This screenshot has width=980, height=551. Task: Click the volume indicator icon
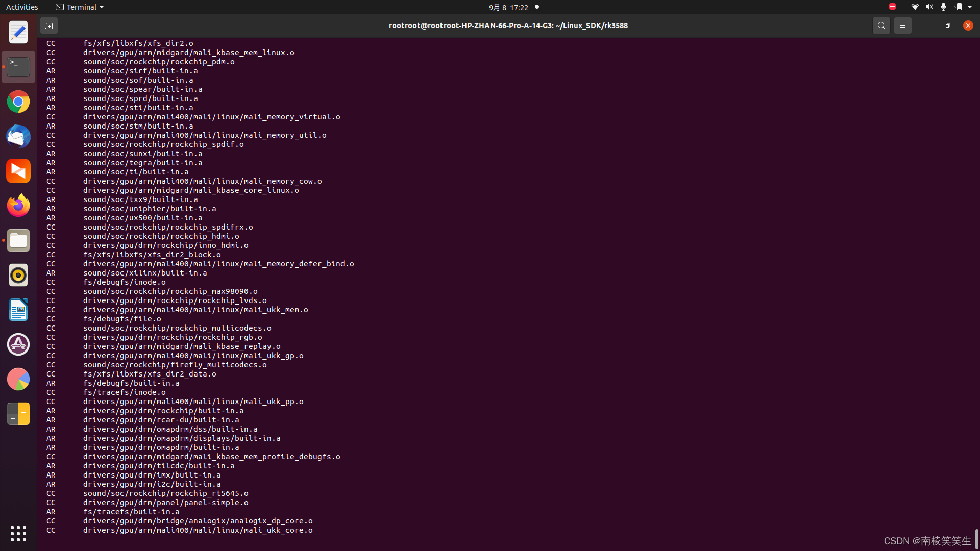click(x=929, y=7)
